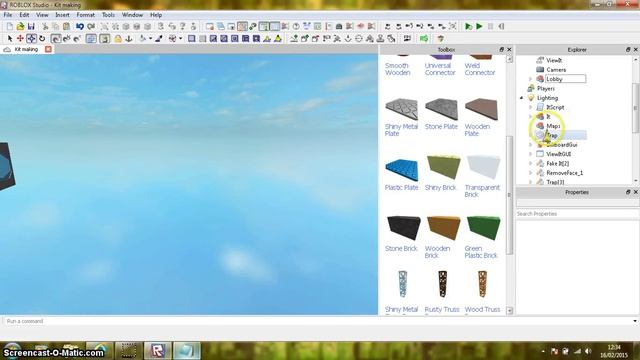640x360 pixels.
Task: Click the volume icon in system tray
Action: coord(588,351)
